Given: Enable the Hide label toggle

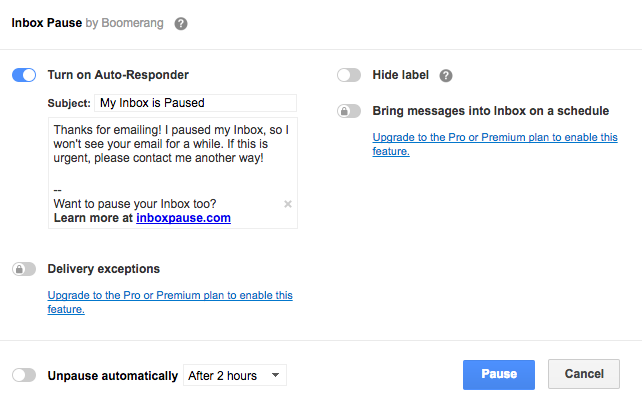Looking at the screenshot, I should pyautogui.click(x=349, y=75).
